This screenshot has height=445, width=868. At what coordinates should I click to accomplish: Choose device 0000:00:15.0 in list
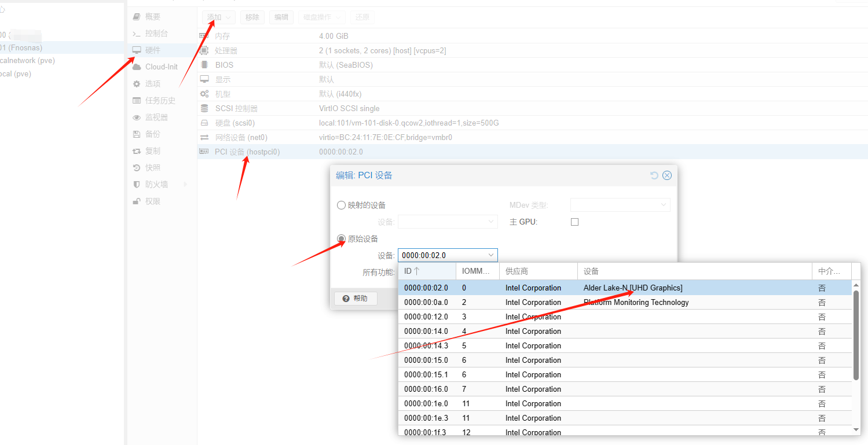click(x=625, y=360)
